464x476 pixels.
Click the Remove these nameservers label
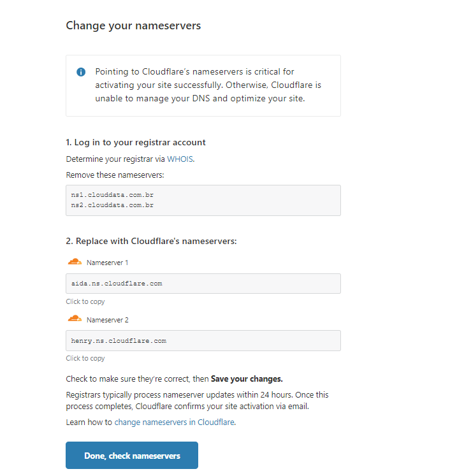pyautogui.click(x=115, y=175)
